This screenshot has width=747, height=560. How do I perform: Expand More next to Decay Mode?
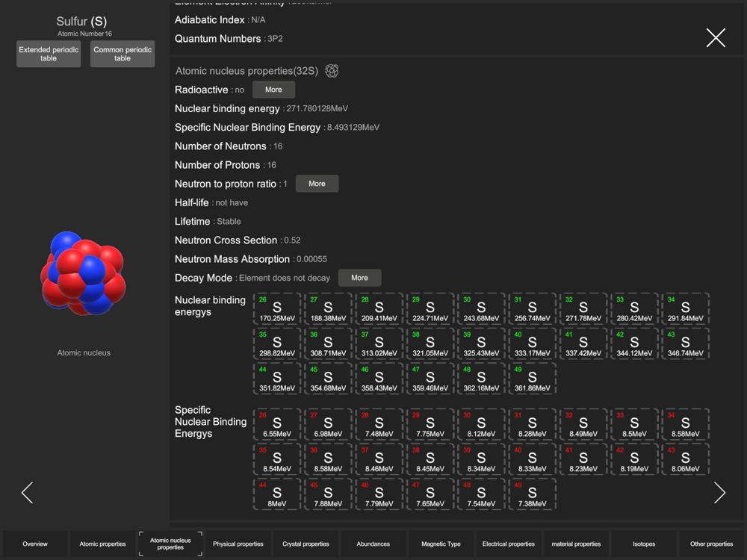click(x=359, y=278)
